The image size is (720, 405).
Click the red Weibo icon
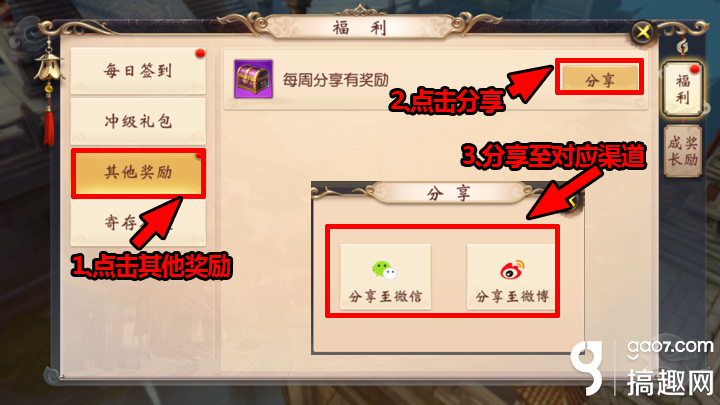pos(512,270)
